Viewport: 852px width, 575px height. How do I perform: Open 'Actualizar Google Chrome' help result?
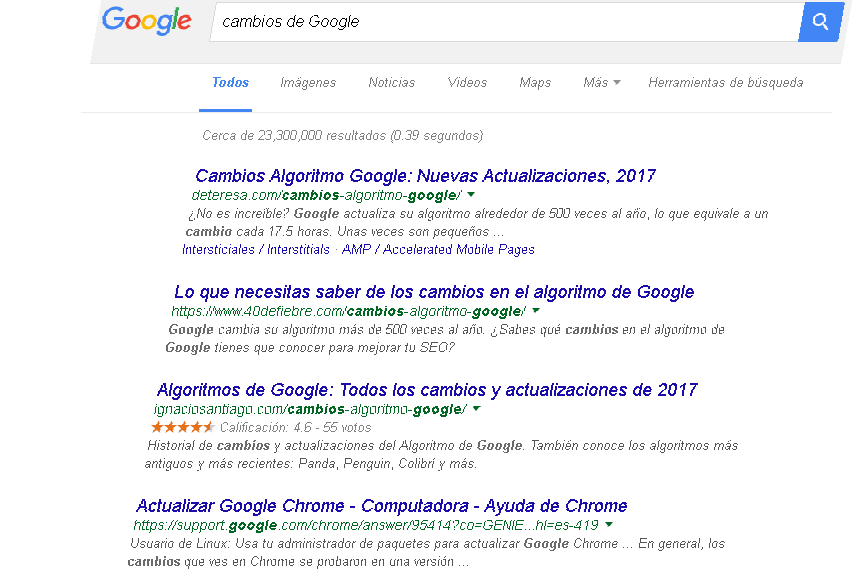pos(381,506)
